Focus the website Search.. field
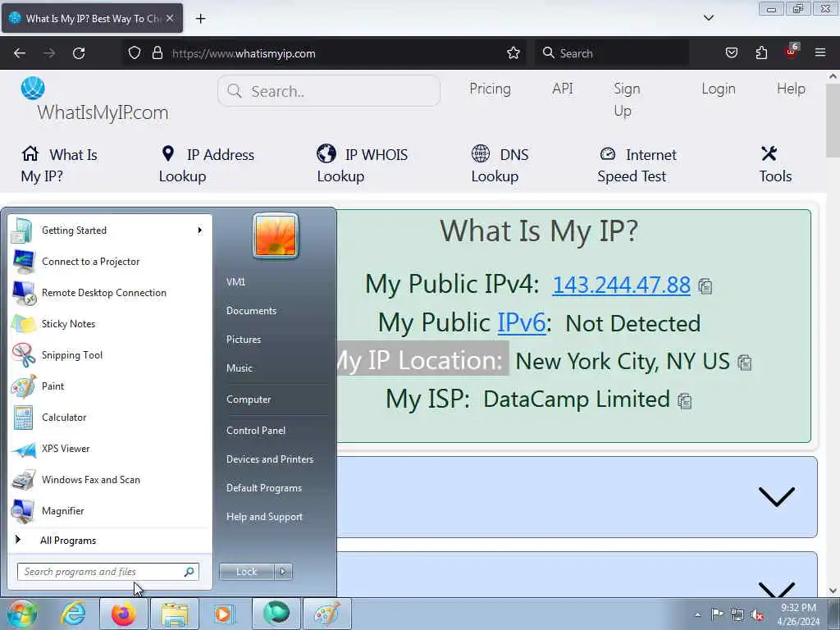Viewport: 840px width, 630px height. tap(329, 91)
